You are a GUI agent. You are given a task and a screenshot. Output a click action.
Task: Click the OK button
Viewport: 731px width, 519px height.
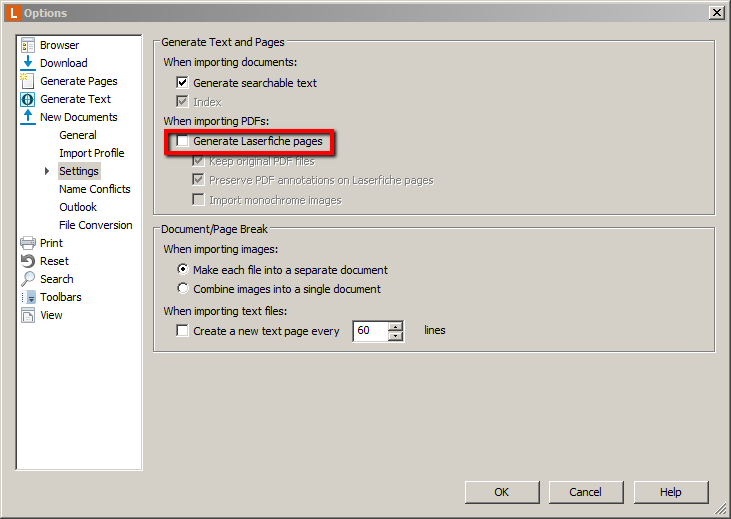502,492
